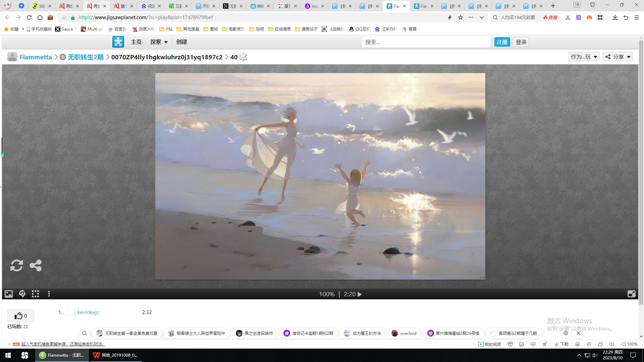
Task: Click the ghost image icon in bottom bar
Action: pyautogui.click(x=22, y=294)
